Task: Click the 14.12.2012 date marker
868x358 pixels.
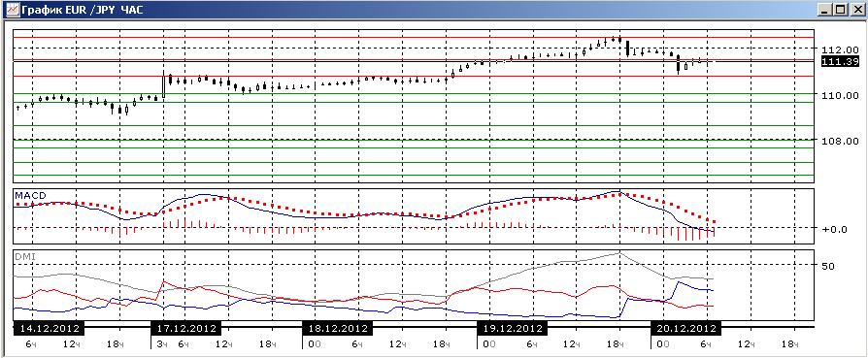Action: [x=49, y=328]
